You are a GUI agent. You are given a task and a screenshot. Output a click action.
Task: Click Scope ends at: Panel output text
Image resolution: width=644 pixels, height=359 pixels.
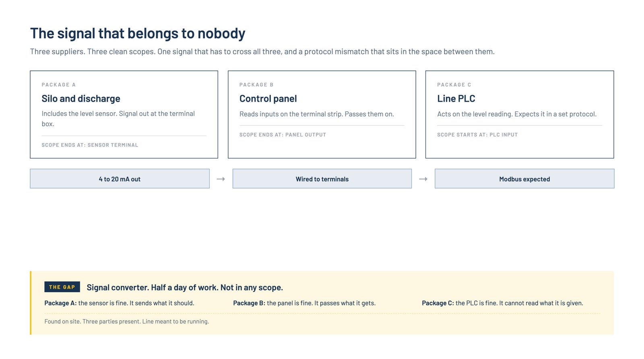tap(283, 135)
